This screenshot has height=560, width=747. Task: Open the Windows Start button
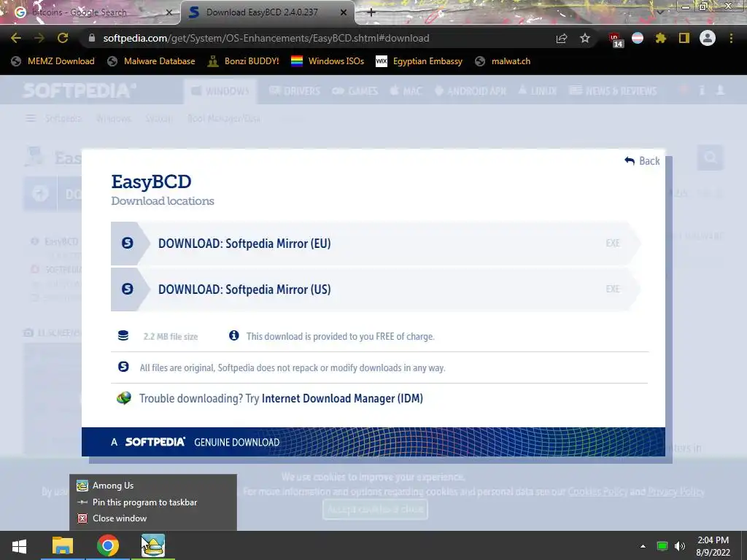click(x=19, y=545)
